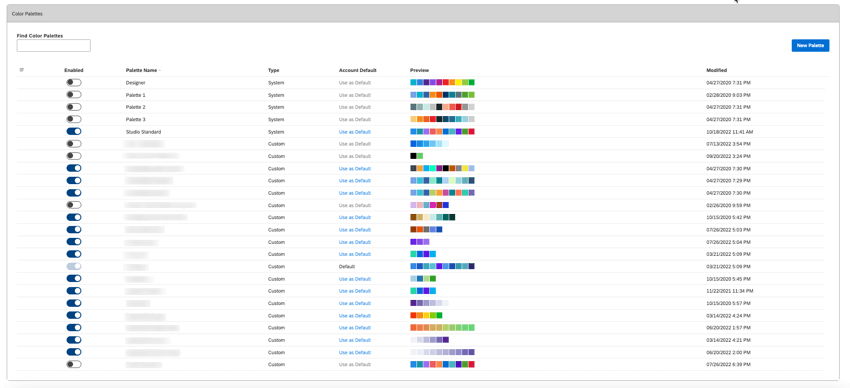Sort by the Modified column header

click(x=717, y=70)
